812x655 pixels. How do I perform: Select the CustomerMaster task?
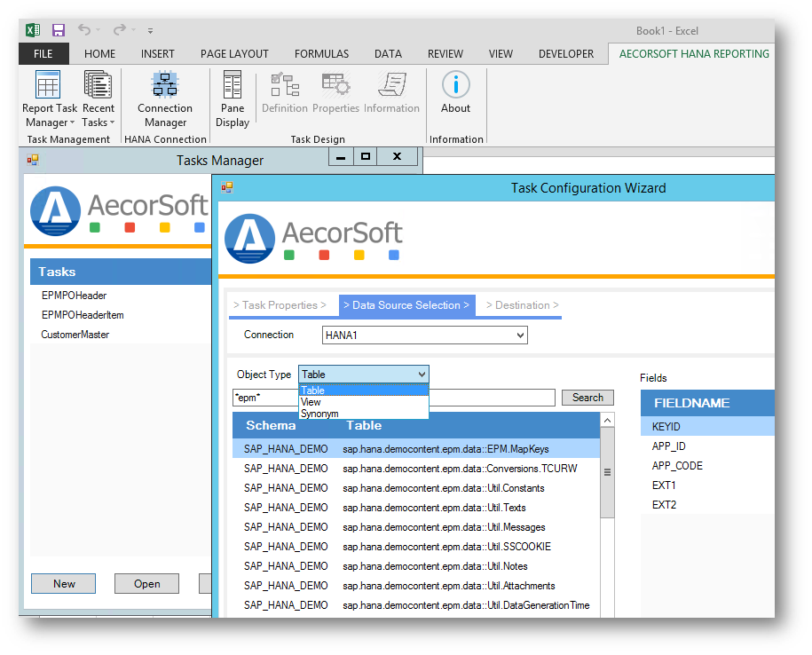tap(75, 335)
